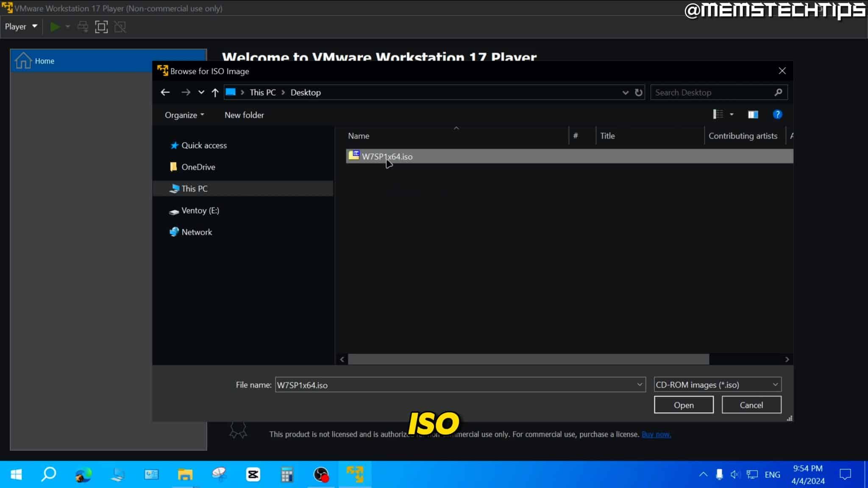Sort by Title column header

coord(650,136)
